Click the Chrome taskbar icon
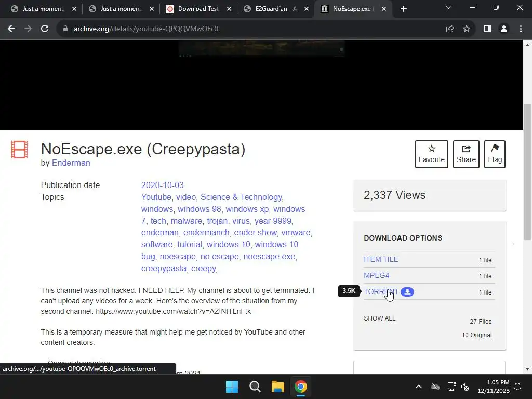Screen dimensions: 532x399 tap(301, 387)
